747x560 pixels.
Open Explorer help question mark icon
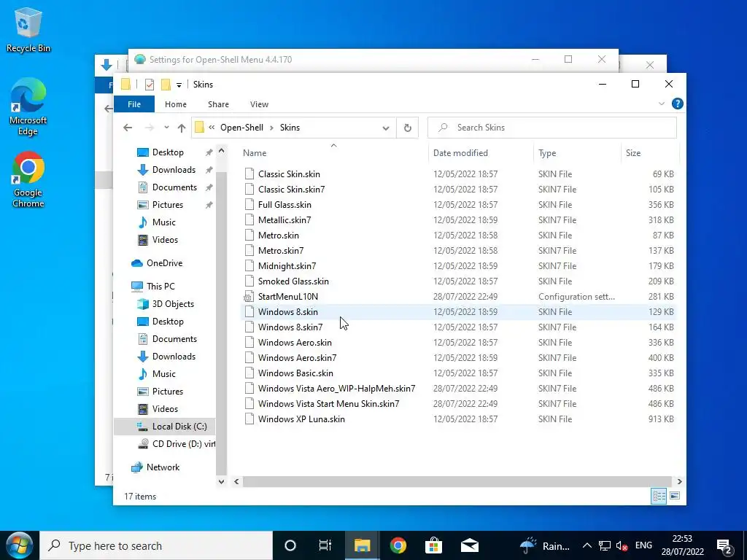(677, 104)
